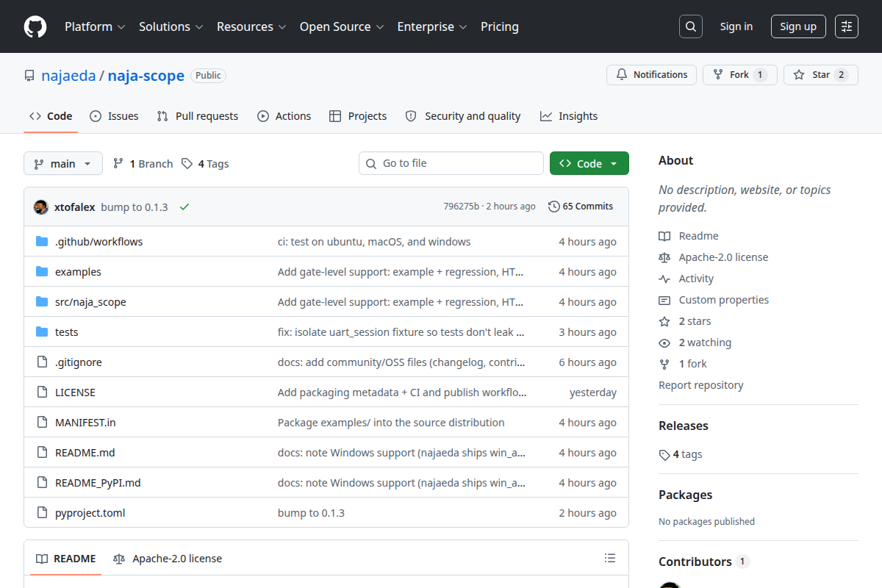Focus the Go to file field
882x588 pixels.
tap(451, 163)
